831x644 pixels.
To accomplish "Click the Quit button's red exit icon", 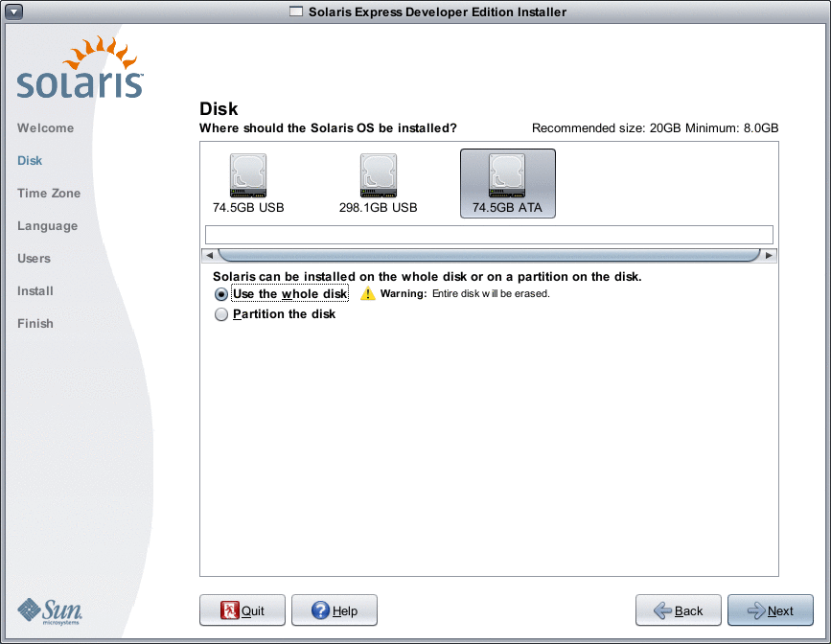I will 230,609.
